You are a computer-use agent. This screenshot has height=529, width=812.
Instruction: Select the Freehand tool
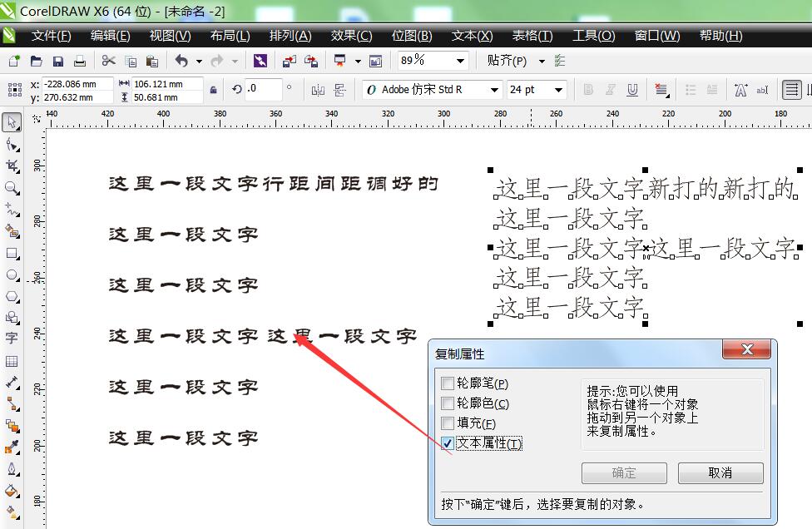click(x=12, y=210)
